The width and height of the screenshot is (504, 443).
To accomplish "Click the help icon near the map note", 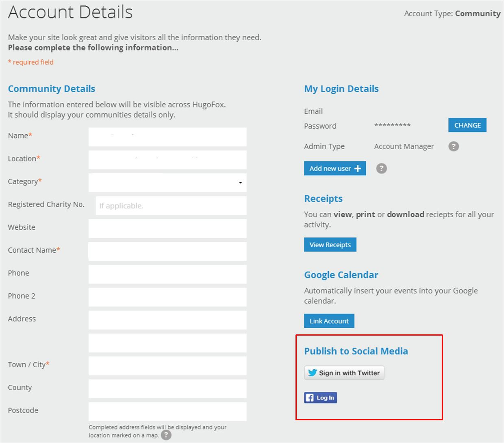I will click(x=166, y=435).
